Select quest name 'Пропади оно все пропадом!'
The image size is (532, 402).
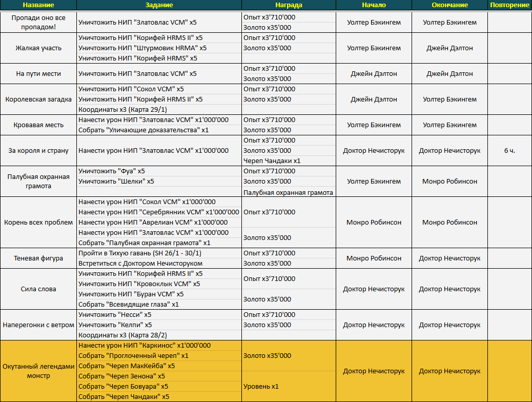[38, 22]
